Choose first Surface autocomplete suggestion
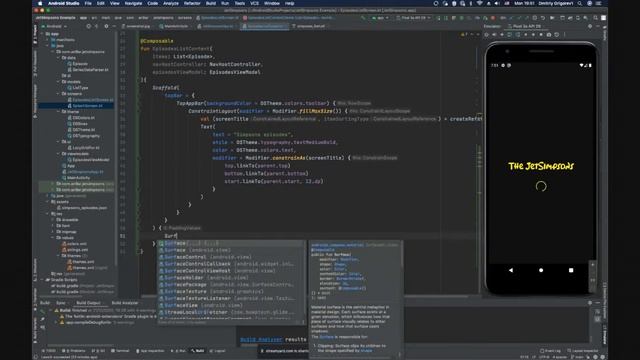Image resolution: width=640 pixels, height=360 pixels. pyautogui.click(x=231, y=243)
